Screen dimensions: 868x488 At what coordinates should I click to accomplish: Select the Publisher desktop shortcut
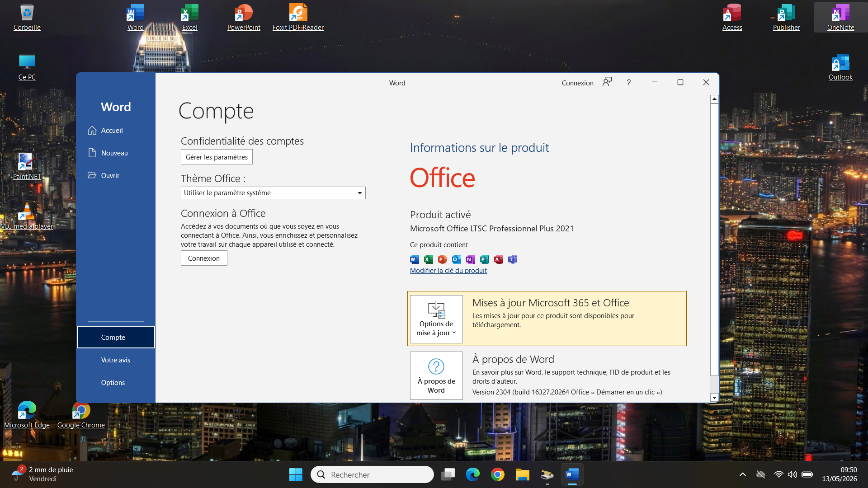point(786,18)
